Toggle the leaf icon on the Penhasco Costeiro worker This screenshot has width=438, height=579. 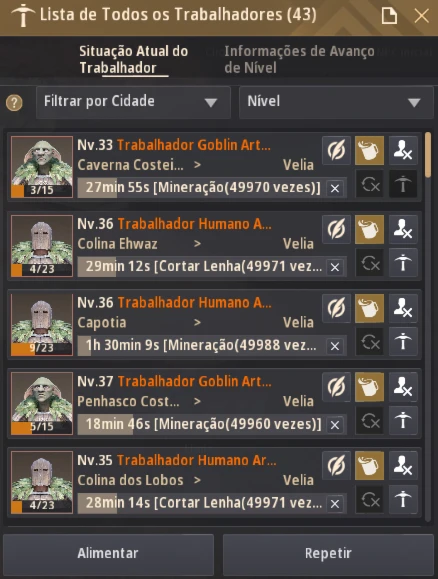point(336,387)
